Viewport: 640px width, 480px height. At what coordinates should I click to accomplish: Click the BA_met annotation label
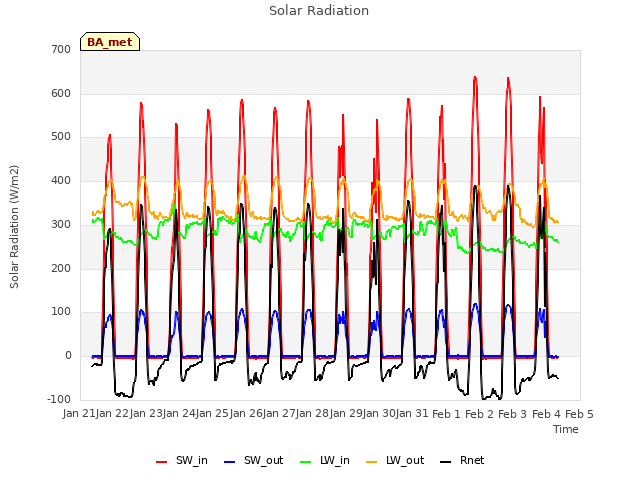point(110,42)
